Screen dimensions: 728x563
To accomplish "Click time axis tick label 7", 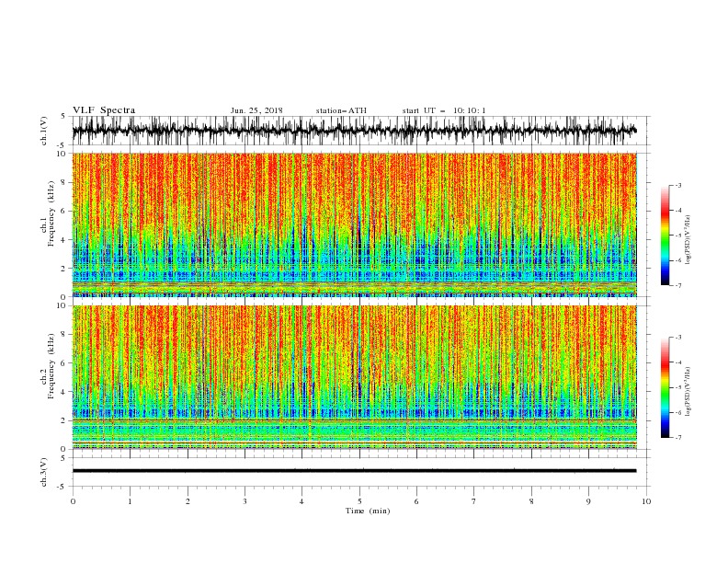I will coord(474,501).
